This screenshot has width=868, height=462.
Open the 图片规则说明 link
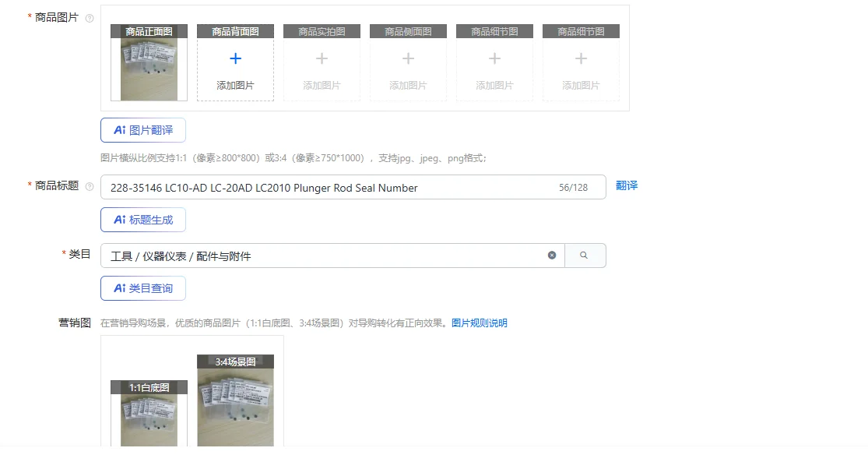tap(480, 323)
